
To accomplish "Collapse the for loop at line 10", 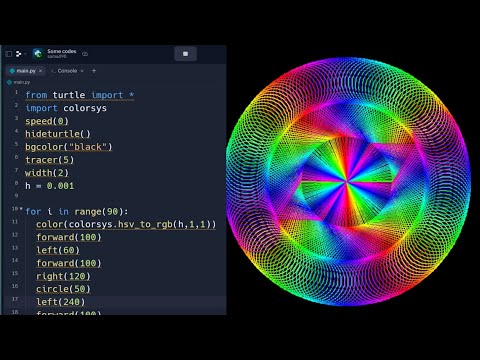I will (x=21, y=209).
